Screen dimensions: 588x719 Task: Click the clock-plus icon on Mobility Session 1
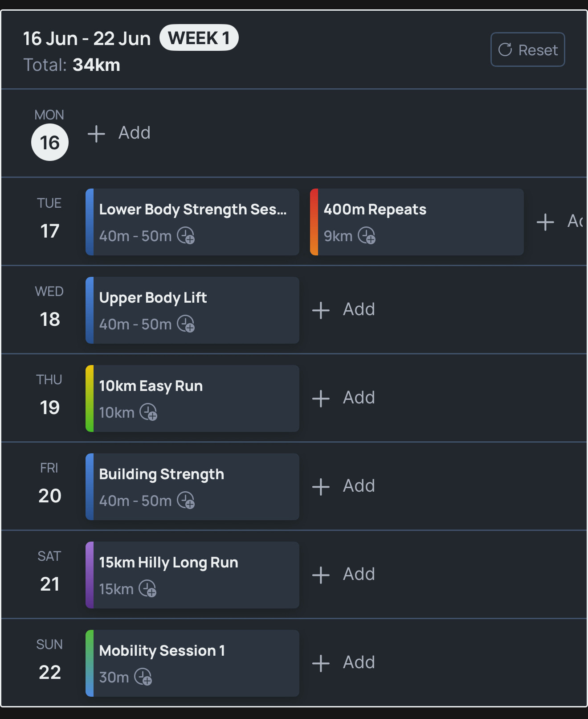[x=143, y=677]
